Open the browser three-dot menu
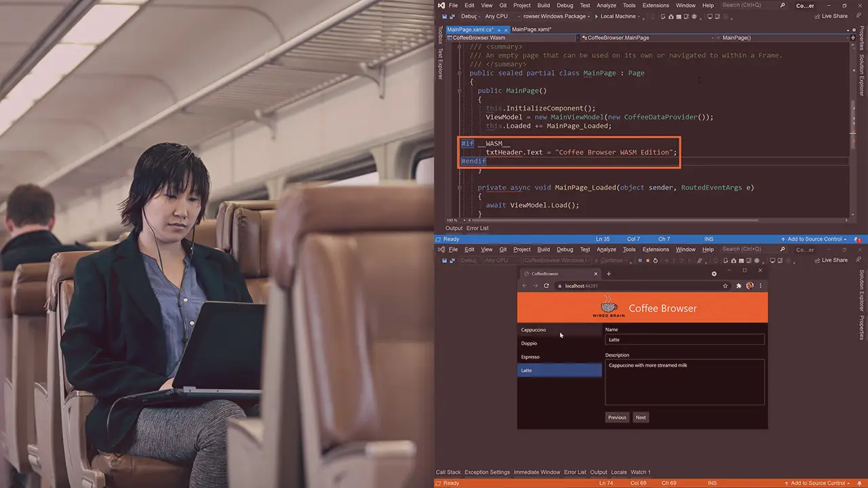868x488 pixels. pos(760,286)
